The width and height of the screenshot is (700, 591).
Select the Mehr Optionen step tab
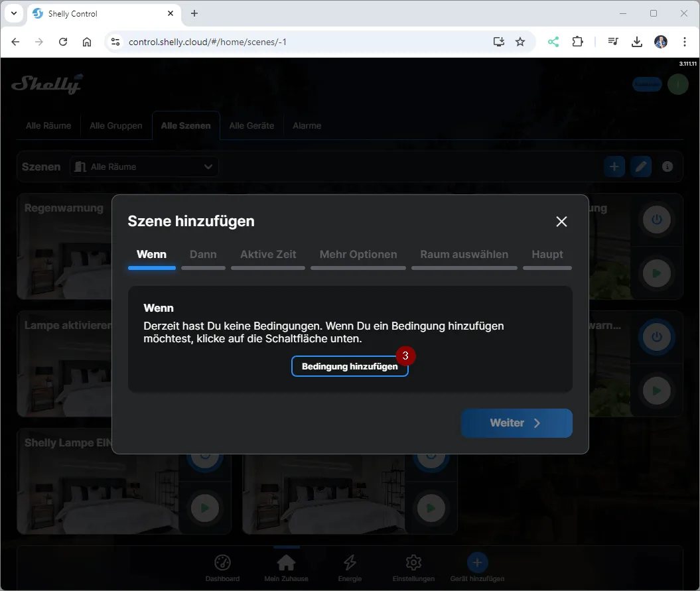[358, 255]
